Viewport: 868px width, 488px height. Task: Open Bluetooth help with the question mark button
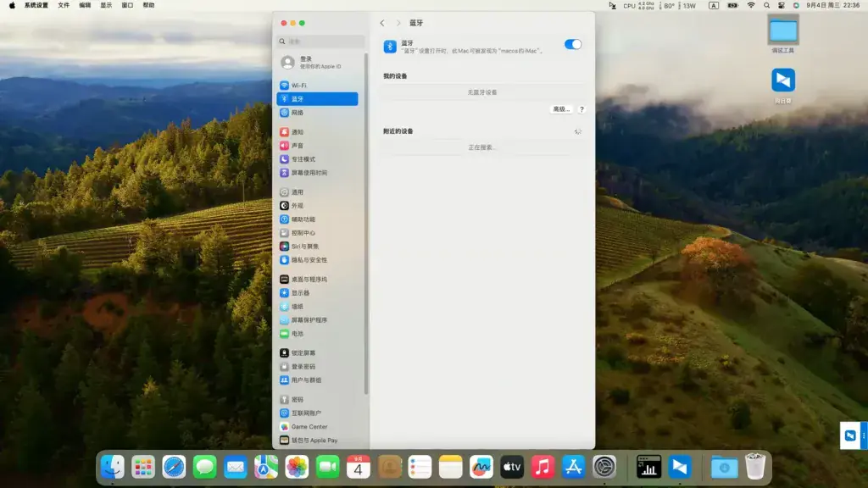(581, 109)
